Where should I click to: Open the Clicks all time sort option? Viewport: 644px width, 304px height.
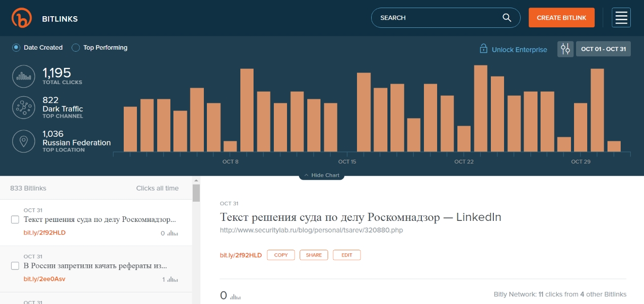pyautogui.click(x=157, y=188)
